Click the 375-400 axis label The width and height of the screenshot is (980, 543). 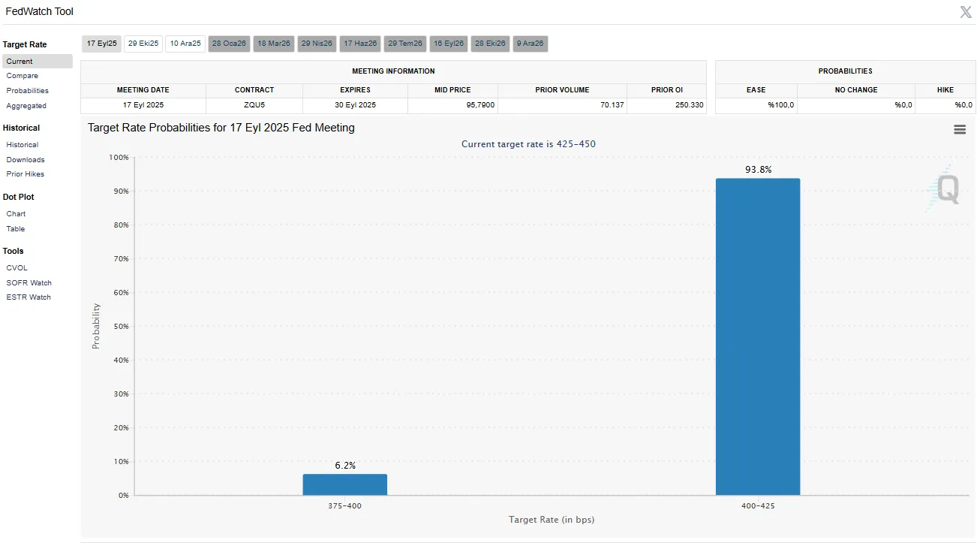point(345,506)
